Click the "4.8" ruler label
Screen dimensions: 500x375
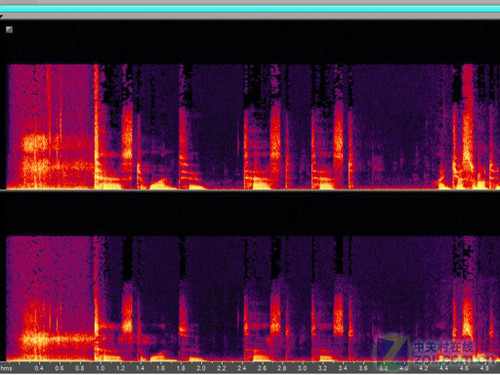[484, 368]
